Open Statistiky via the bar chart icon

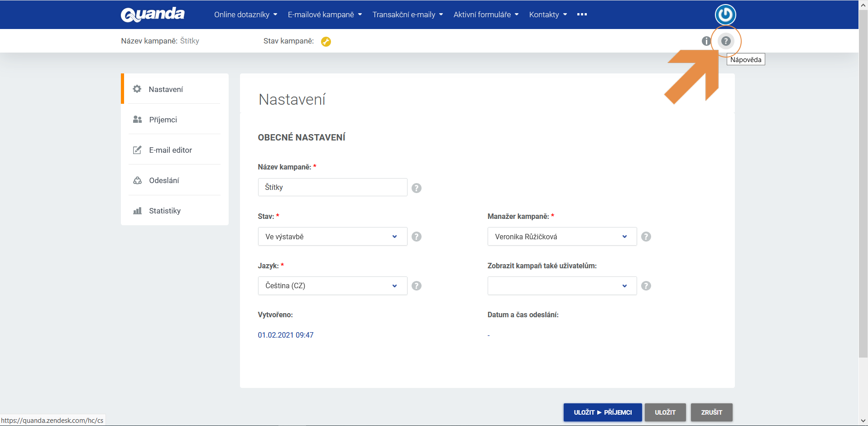pos(137,210)
